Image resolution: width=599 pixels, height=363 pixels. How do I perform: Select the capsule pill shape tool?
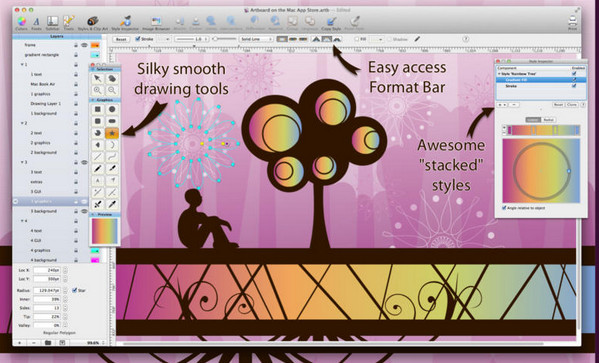[x=112, y=121]
